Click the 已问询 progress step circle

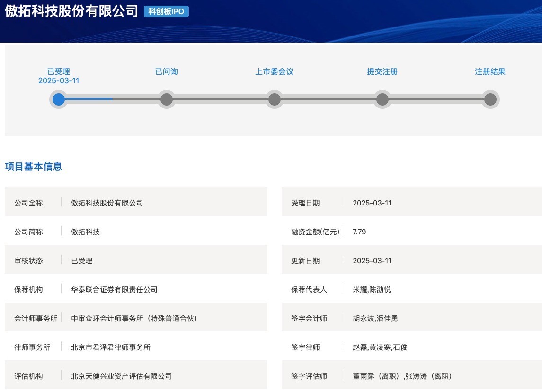click(x=167, y=99)
